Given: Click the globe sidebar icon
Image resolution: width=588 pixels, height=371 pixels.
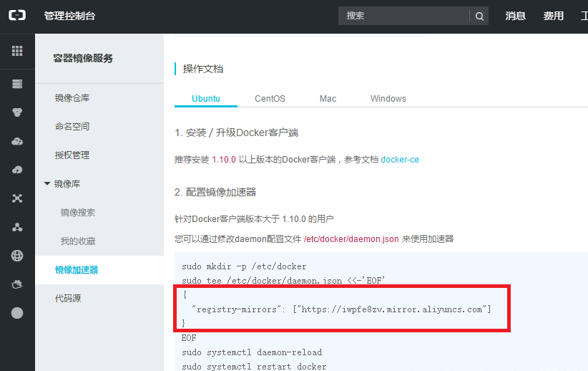Looking at the screenshot, I should click(x=17, y=256).
